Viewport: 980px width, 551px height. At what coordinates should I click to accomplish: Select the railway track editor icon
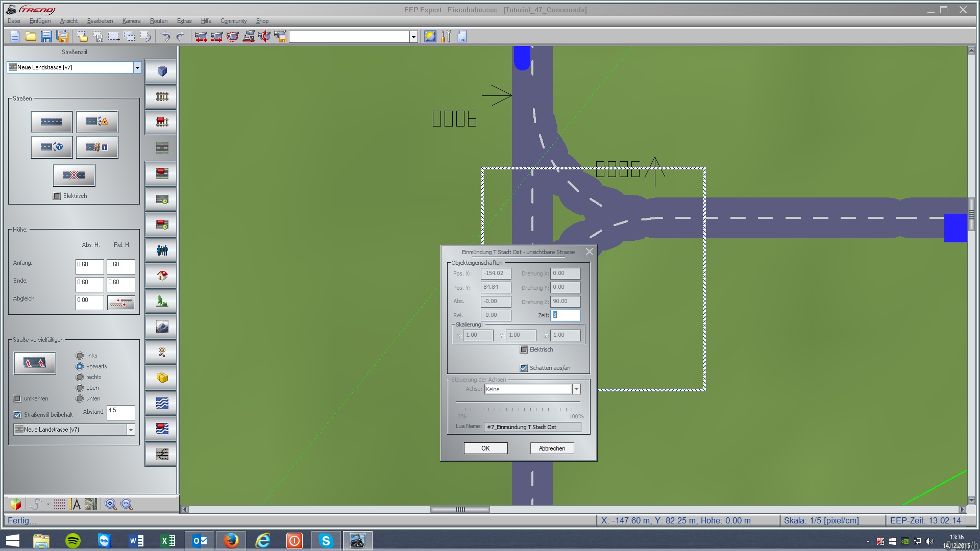coord(162,97)
